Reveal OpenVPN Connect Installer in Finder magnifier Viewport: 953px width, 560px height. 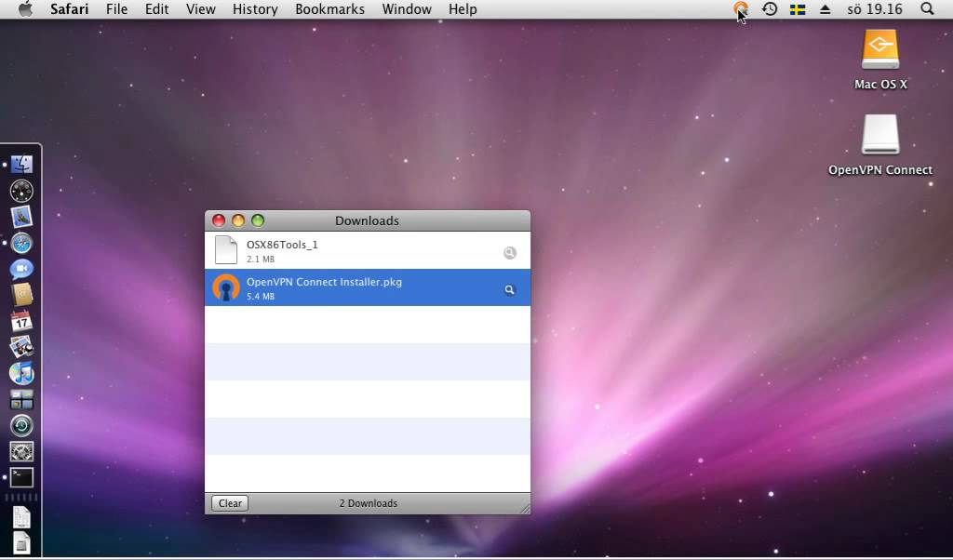tap(510, 289)
